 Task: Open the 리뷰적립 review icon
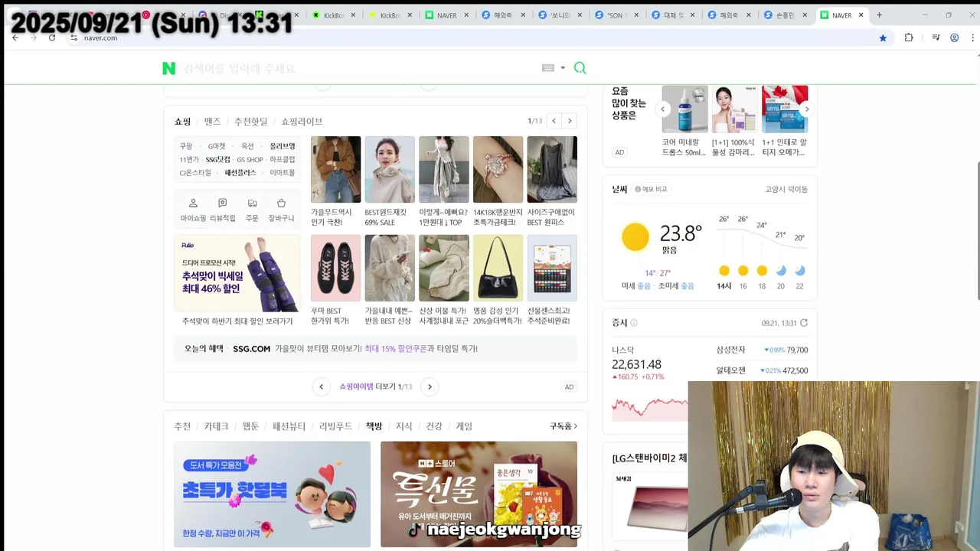tap(223, 203)
